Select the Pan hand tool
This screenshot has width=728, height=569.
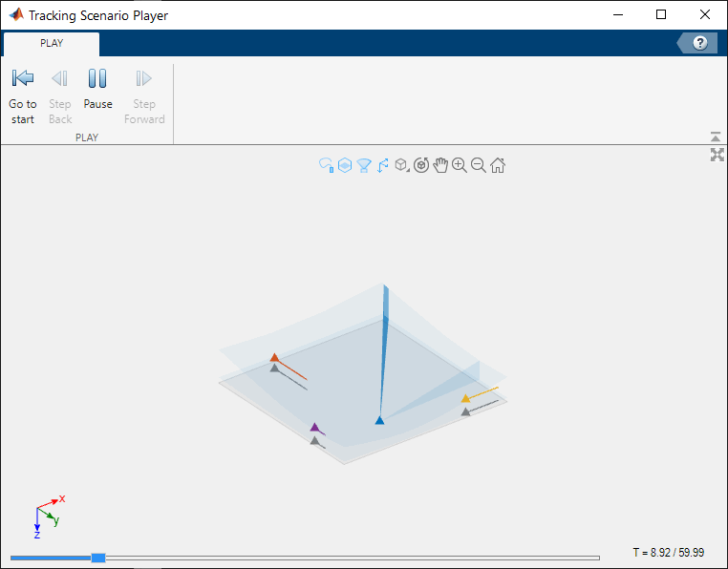tap(440, 165)
